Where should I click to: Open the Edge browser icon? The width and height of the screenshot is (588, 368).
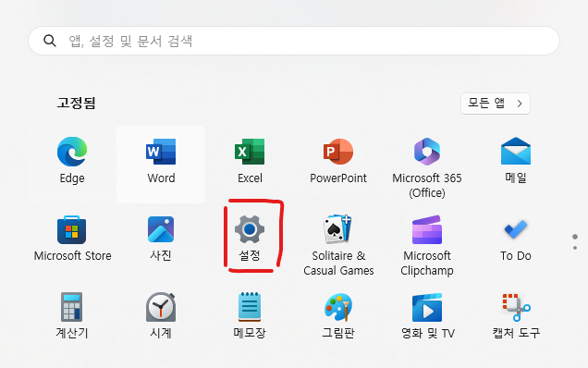tap(72, 152)
